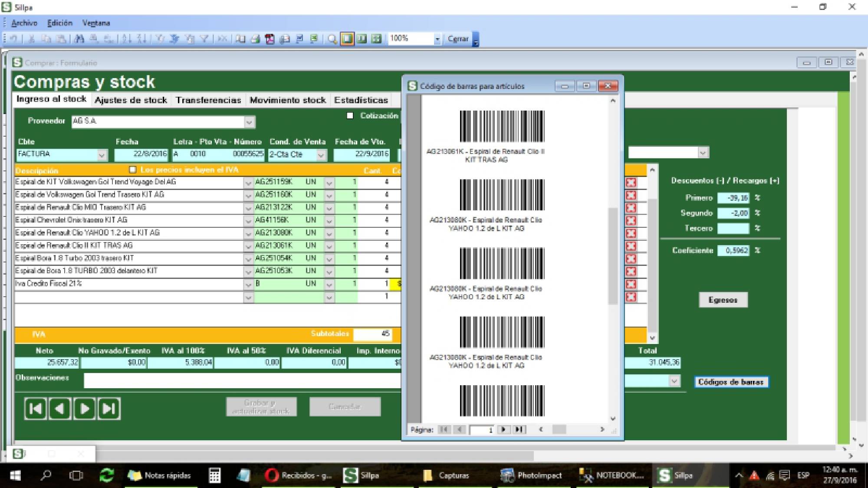Select the one-page view icon

tap(347, 39)
